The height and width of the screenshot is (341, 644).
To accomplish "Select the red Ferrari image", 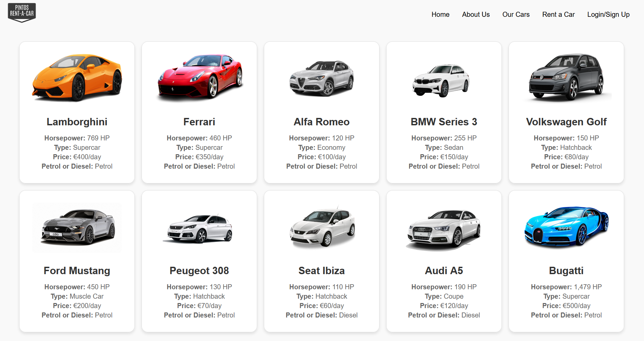I will coord(199,77).
